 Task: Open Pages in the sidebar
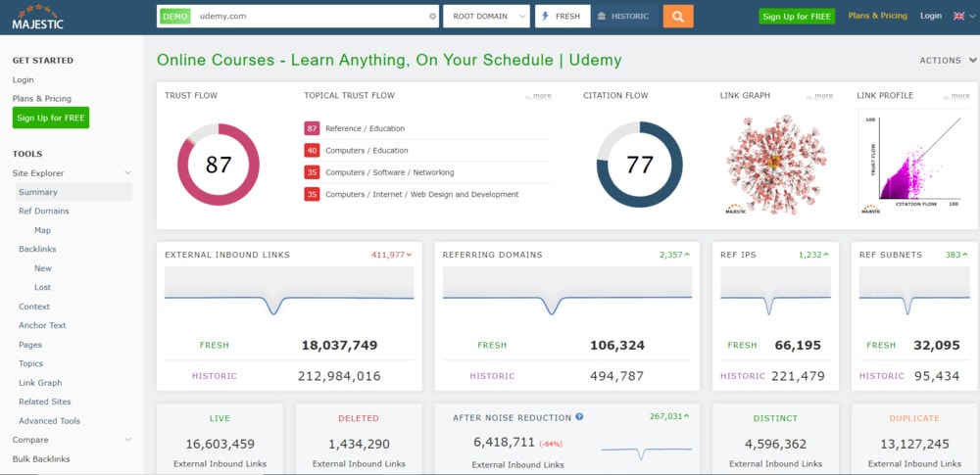(30, 345)
